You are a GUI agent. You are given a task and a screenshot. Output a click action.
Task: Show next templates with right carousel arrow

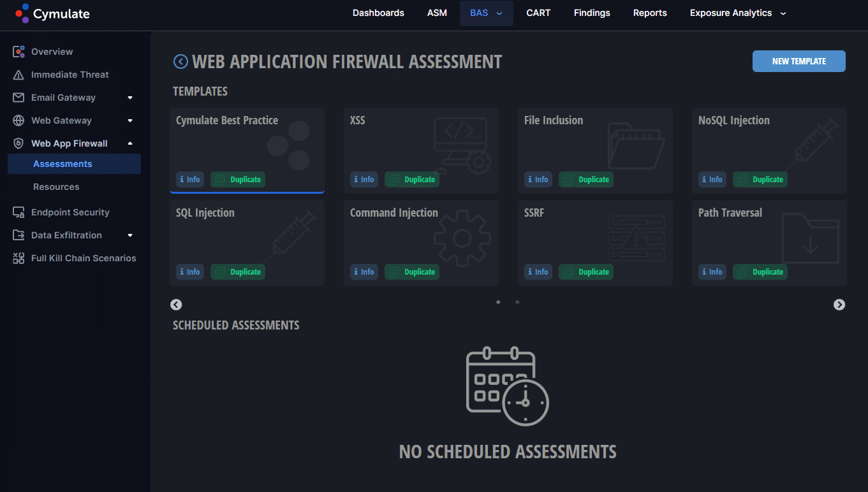(x=839, y=305)
